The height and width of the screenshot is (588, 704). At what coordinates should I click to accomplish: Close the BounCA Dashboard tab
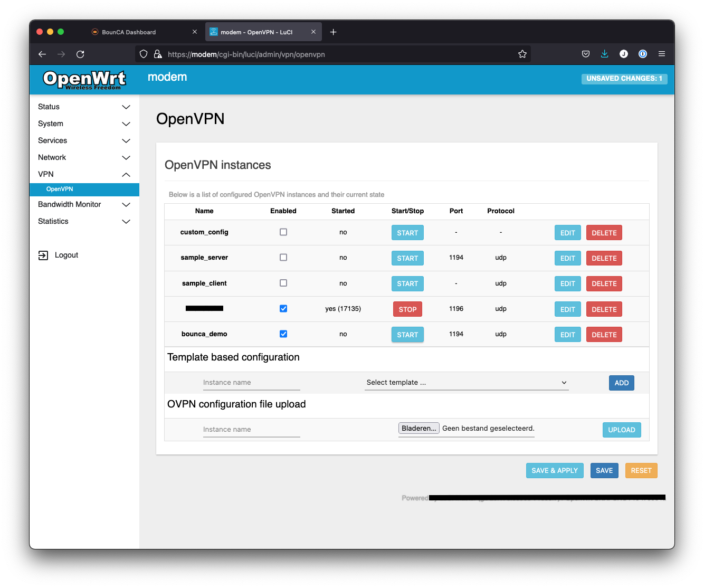pos(195,32)
